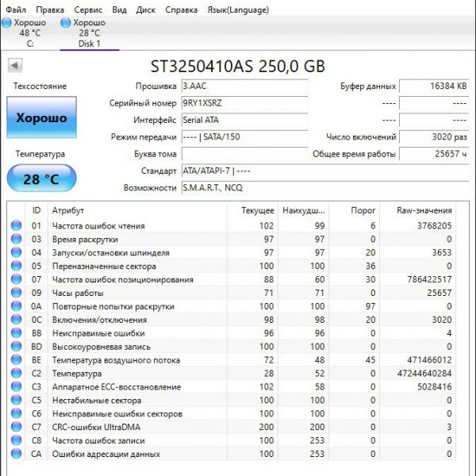The width and height of the screenshot is (476, 476).
Task: Select the CRC-ошибки UltraDMA row
Action: coord(232,427)
